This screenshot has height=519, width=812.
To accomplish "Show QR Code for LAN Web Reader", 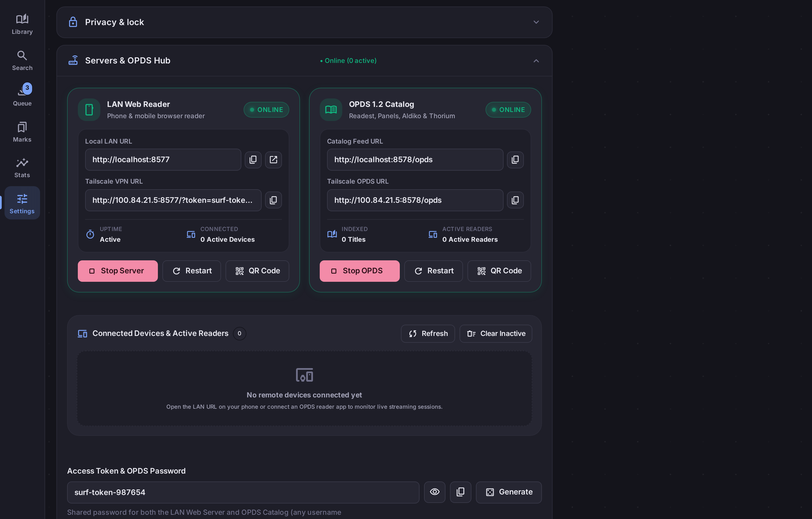I will coord(257,271).
